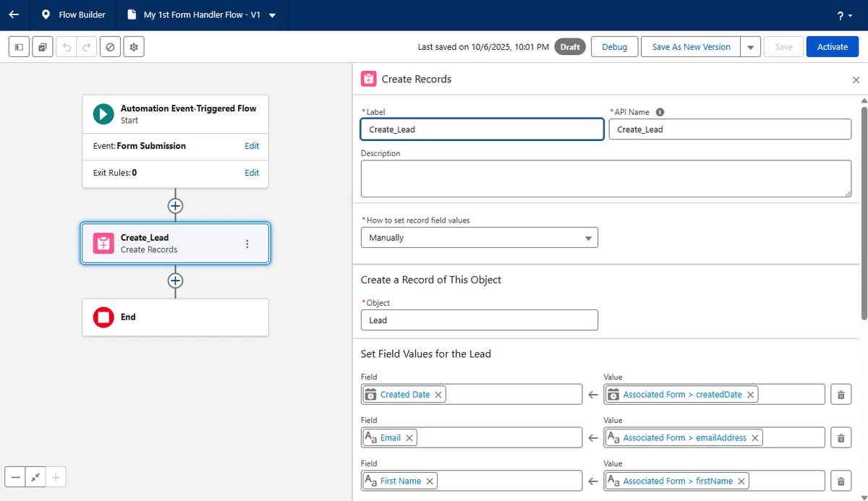The image size is (868, 501).
Task: Click the Flow Builder location pin icon
Action: 46,14
